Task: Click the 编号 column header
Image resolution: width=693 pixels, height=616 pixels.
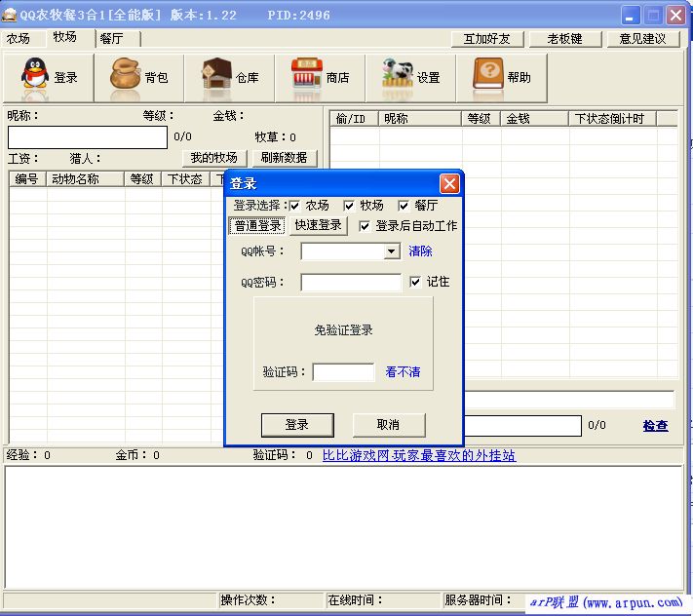Action: tap(28, 179)
